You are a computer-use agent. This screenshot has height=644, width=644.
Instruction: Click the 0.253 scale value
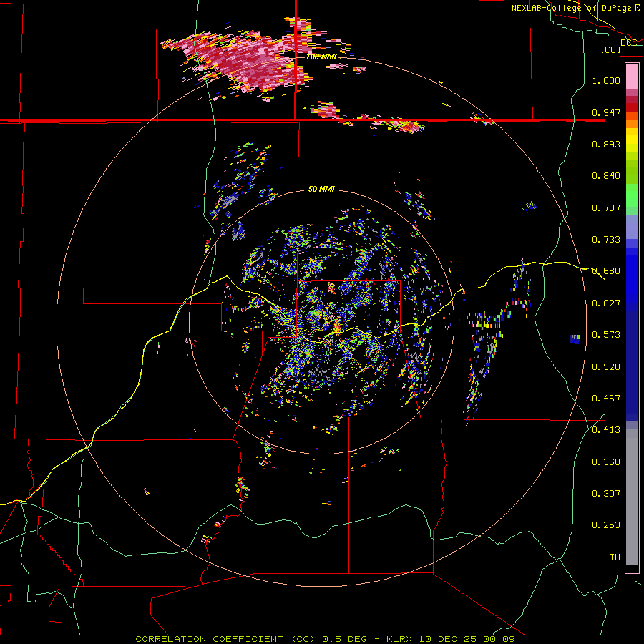coord(606,525)
